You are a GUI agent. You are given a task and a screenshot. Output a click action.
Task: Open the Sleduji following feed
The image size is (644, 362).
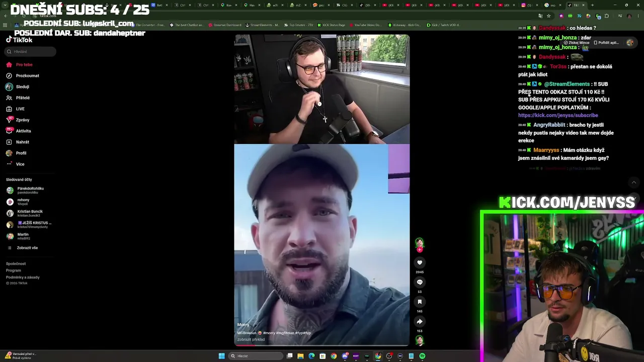pyautogui.click(x=18, y=86)
